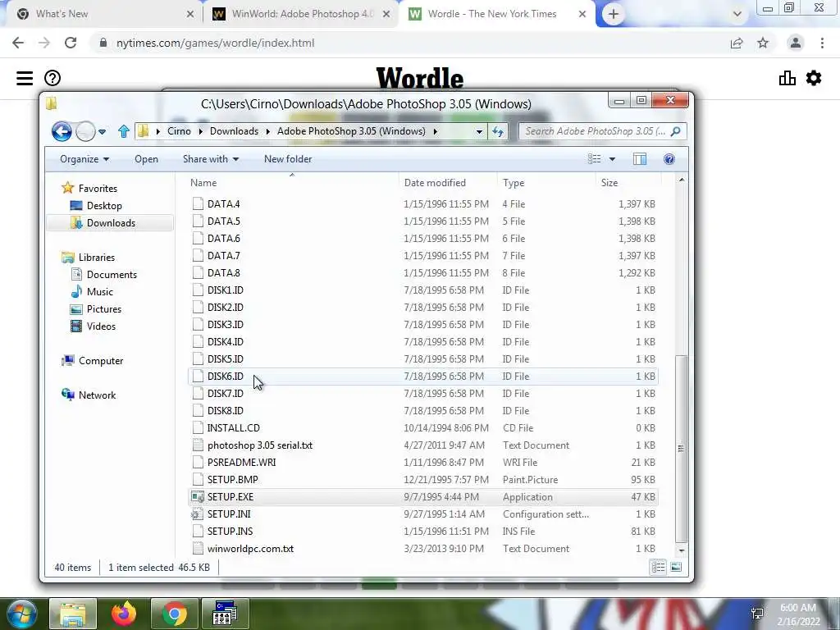
Task: Expand the Organize dropdown menu
Action: tap(84, 159)
